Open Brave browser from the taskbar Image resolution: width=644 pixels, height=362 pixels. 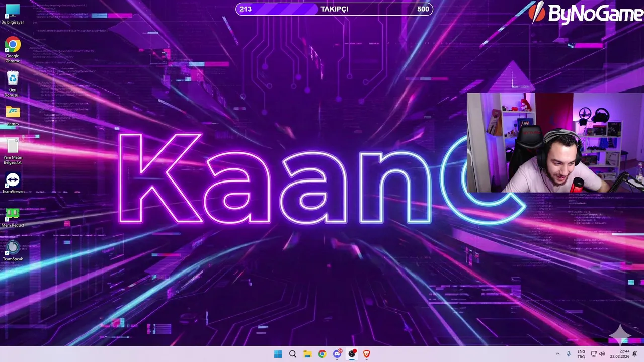pyautogui.click(x=366, y=354)
